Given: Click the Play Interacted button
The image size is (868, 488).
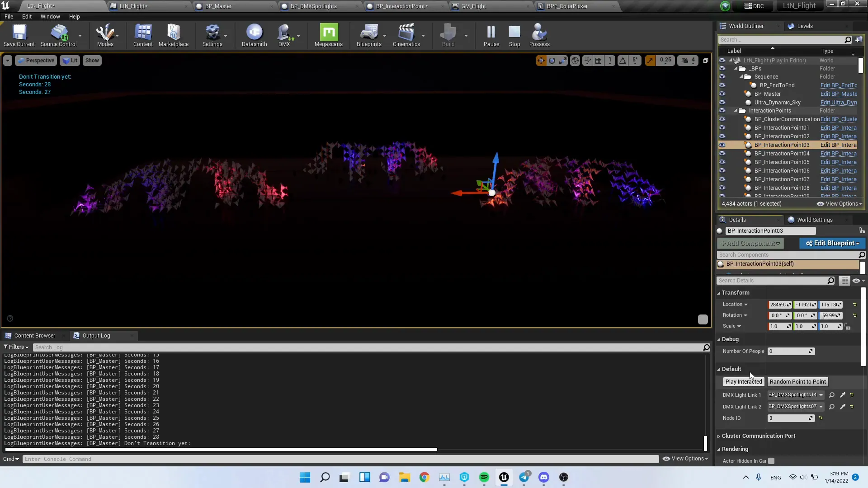Looking at the screenshot, I should pyautogui.click(x=744, y=382).
